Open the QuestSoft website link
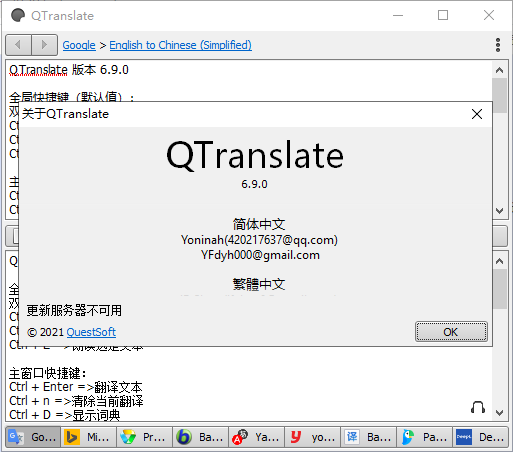Image resolution: width=513 pixels, height=452 pixels. point(91,332)
